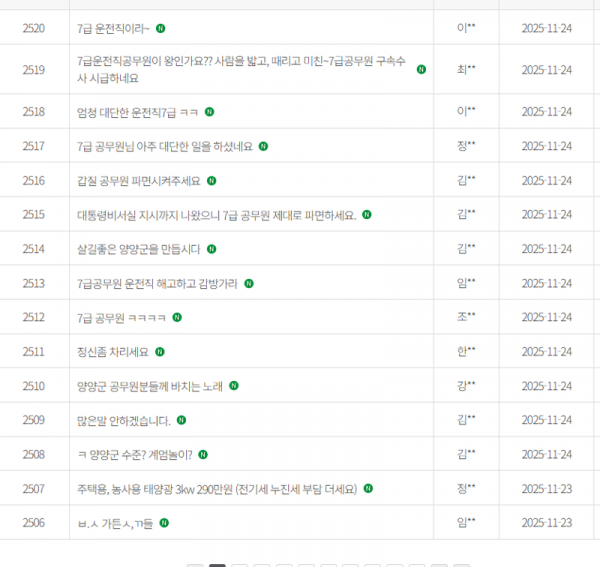Click the new icon beside post 2511
The width and height of the screenshot is (600, 567).
click(x=160, y=351)
